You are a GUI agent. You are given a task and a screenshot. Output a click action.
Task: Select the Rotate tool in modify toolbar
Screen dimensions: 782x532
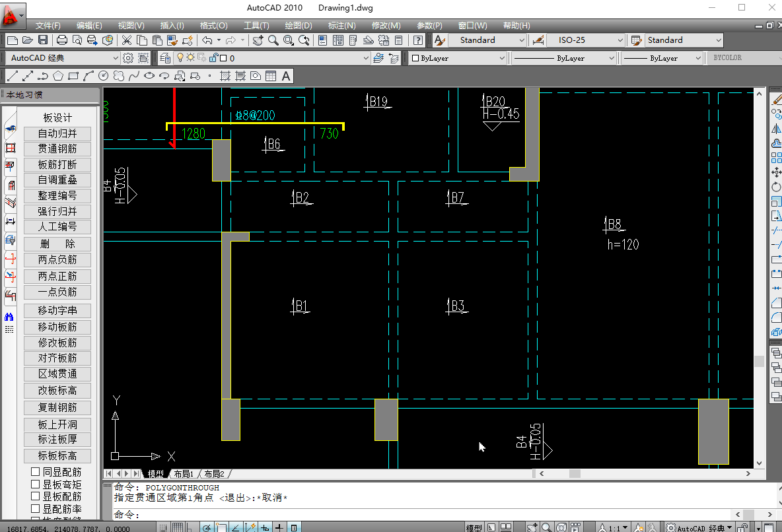[x=776, y=187]
